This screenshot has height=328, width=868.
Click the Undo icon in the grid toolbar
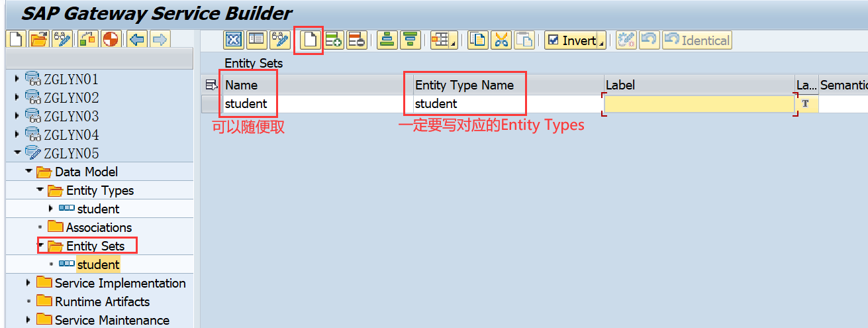pyautogui.click(x=650, y=40)
